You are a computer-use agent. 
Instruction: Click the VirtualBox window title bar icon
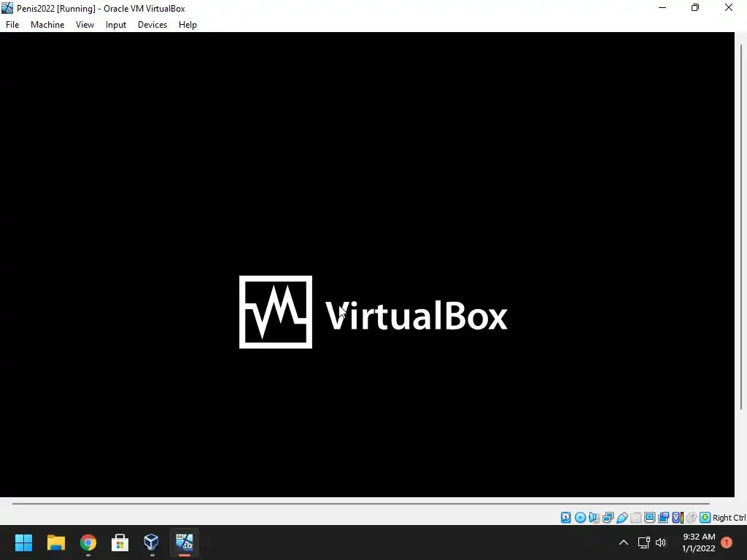point(7,8)
